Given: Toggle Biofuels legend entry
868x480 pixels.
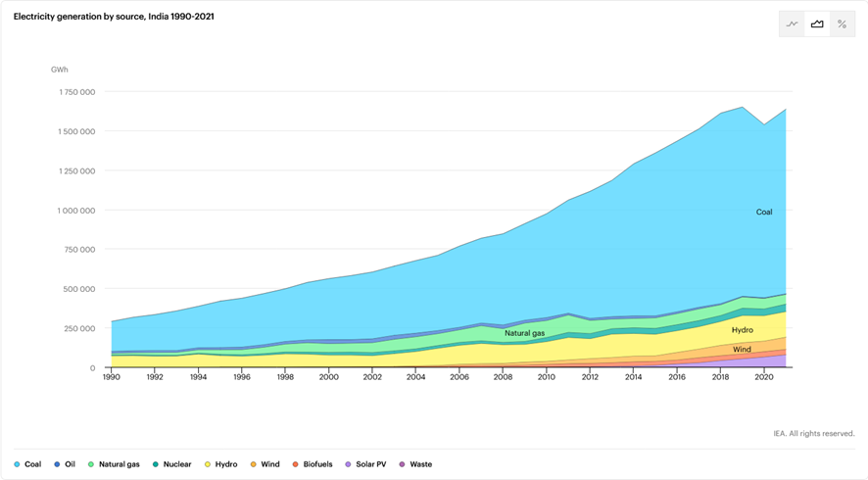Looking at the screenshot, I should pos(313,464).
